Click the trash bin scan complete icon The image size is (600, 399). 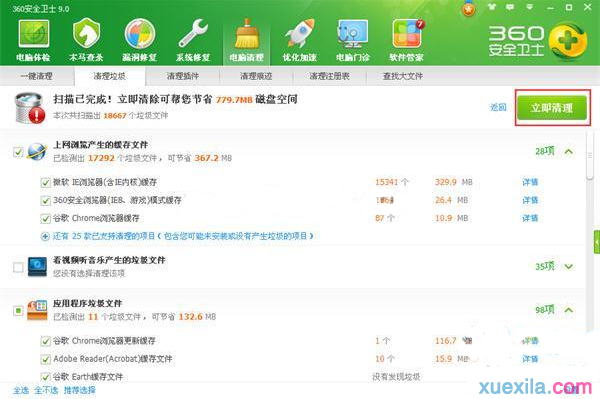click(29, 108)
